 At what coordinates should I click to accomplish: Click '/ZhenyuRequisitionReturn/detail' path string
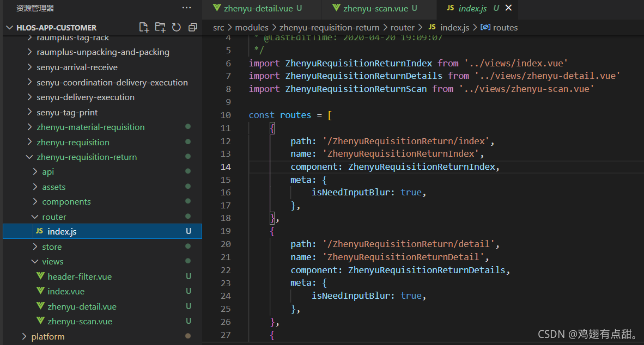coord(408,244)
